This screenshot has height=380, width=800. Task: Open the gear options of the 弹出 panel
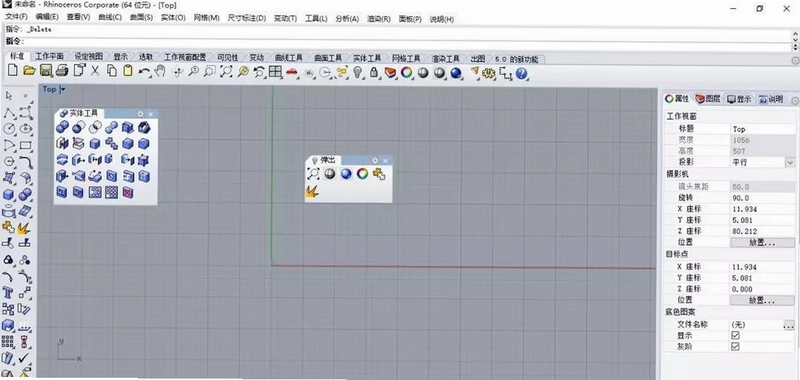375,161
